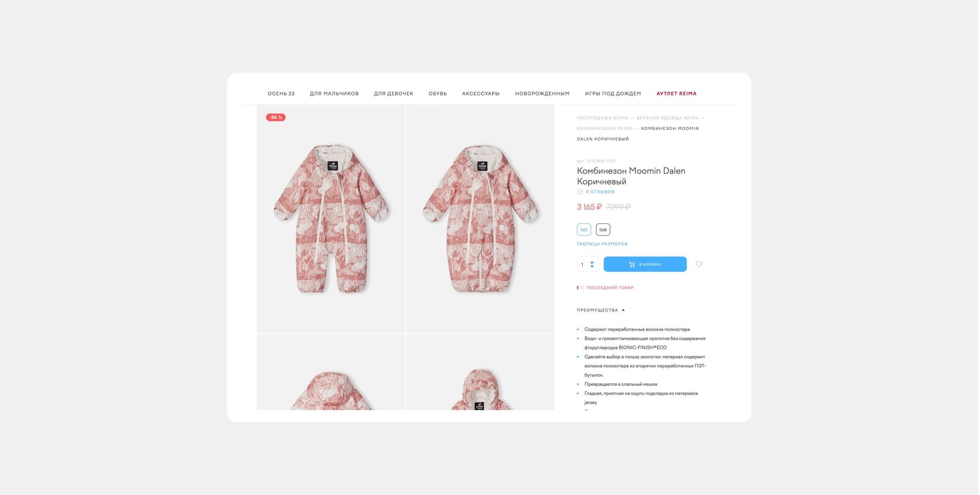The image size is (980, 495).
Task: Go to Распродажа Reima breadcrumb
Action: pyautogui.click(x=602, y=118)
